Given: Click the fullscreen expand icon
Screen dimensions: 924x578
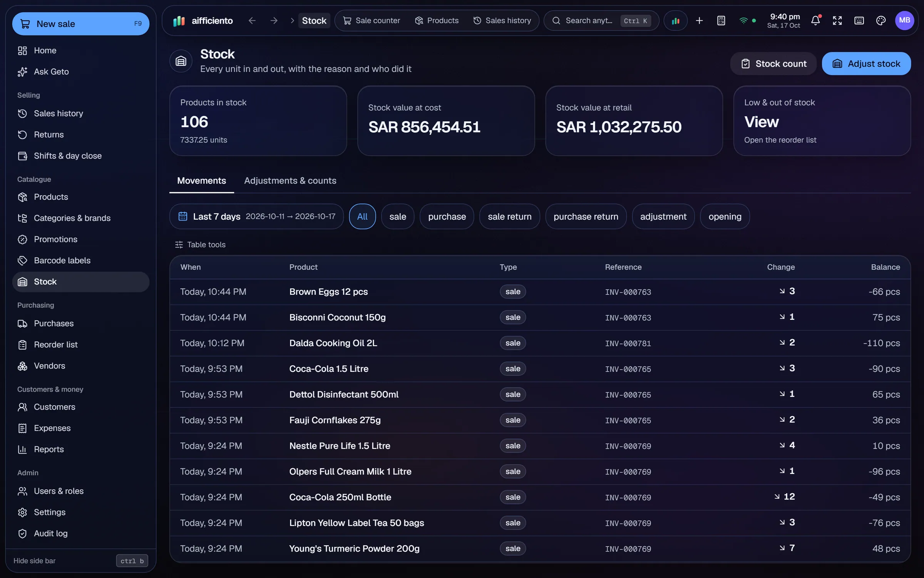Looking at the screenshot, I should (837, 20).
